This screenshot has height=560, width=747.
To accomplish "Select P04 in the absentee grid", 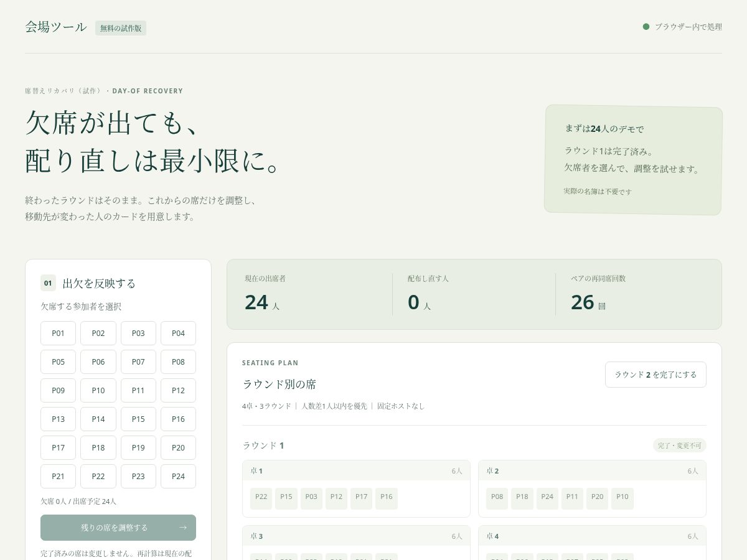I will point(178,333).
